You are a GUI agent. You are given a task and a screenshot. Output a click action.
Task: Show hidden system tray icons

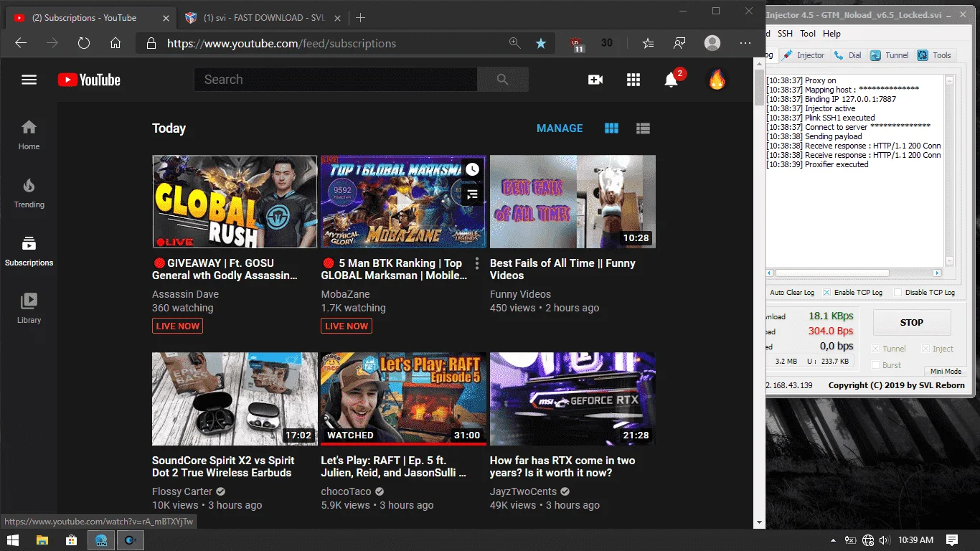(833, 540)
